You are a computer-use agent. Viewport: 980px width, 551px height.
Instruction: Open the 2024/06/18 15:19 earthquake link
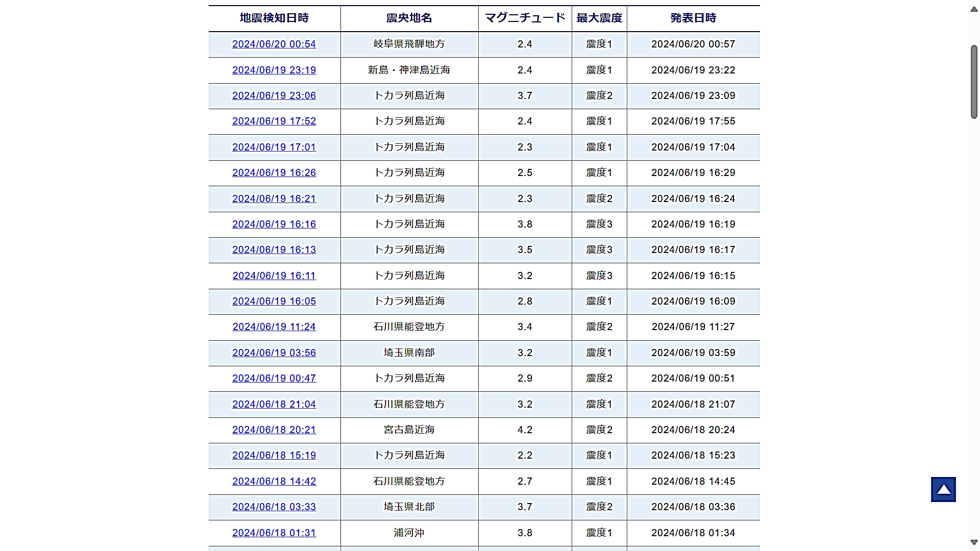(x=274, y=456)
